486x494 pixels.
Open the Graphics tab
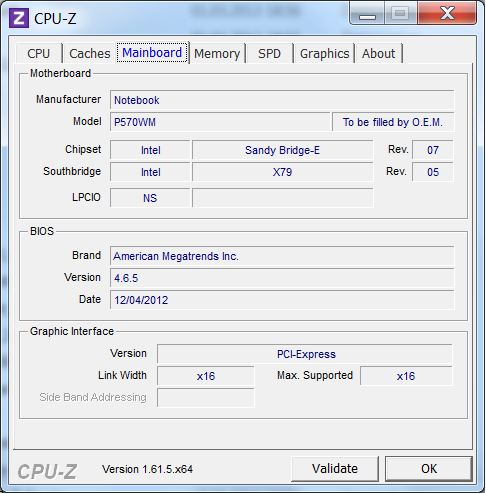[x=324, y=54]
